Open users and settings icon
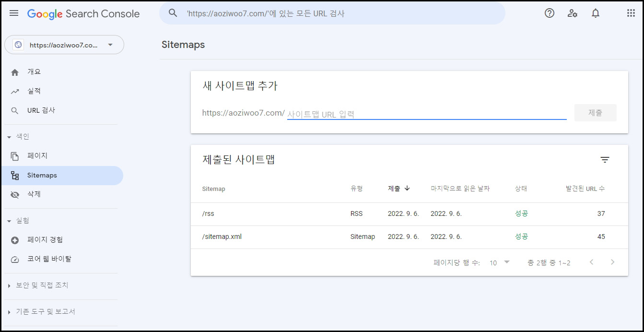Image resolution: width=644 pixels, height=332 pixels. [573, 13]
